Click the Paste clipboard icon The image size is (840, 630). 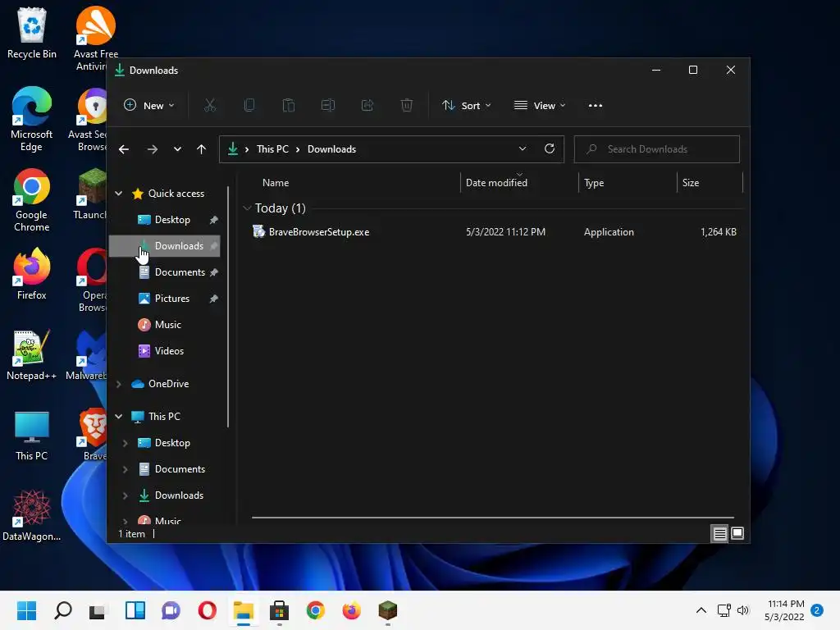click(289, 106)
